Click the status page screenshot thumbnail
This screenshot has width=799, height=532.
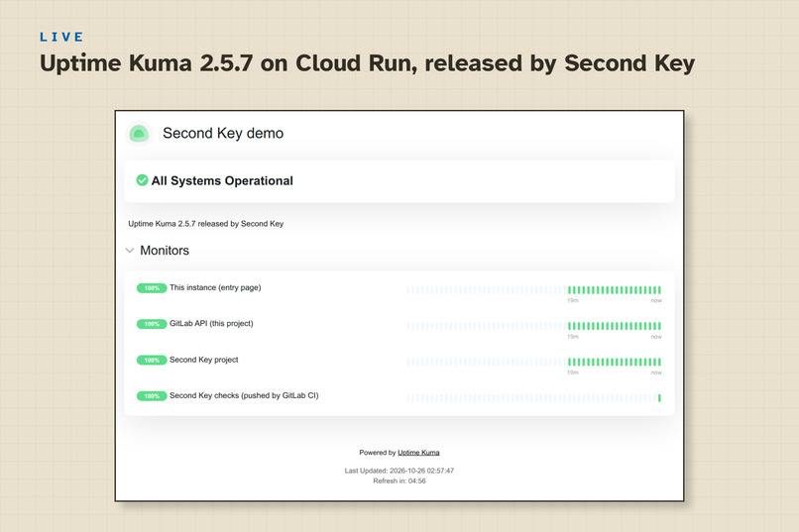point(399,306)
